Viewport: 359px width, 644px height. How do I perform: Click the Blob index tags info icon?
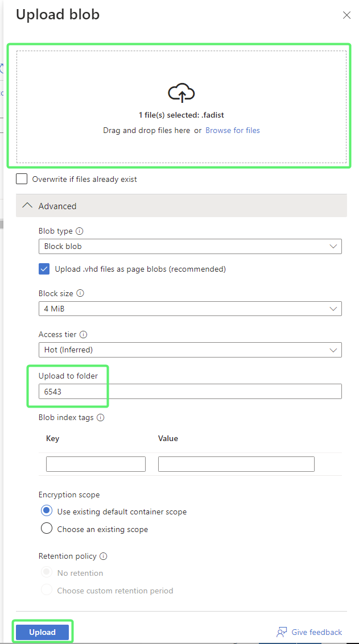coord(101,418)
